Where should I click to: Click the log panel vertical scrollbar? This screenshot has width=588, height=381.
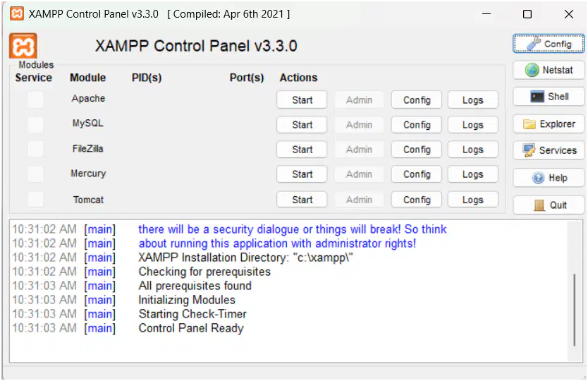[574, 310]
